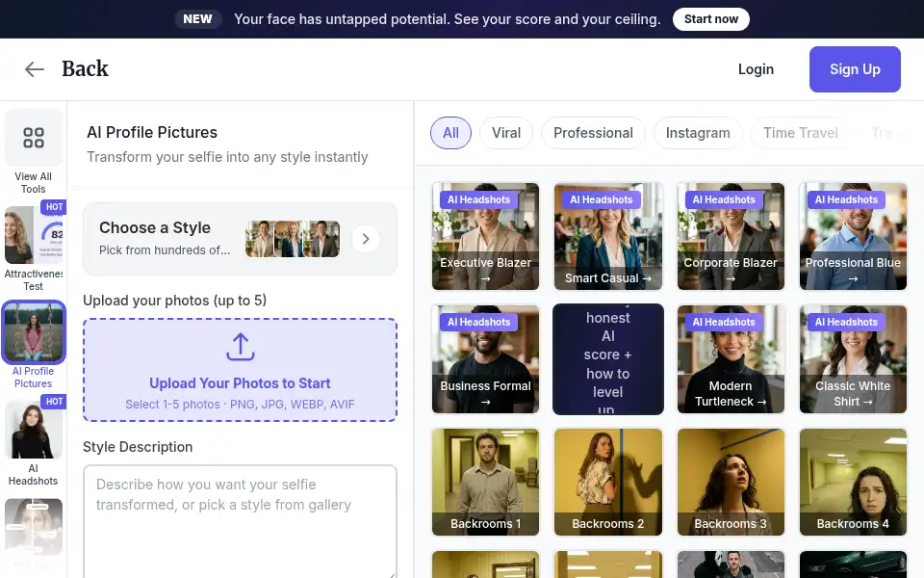
Task: Click the upload arrow icon
Action: coord(241,347)
